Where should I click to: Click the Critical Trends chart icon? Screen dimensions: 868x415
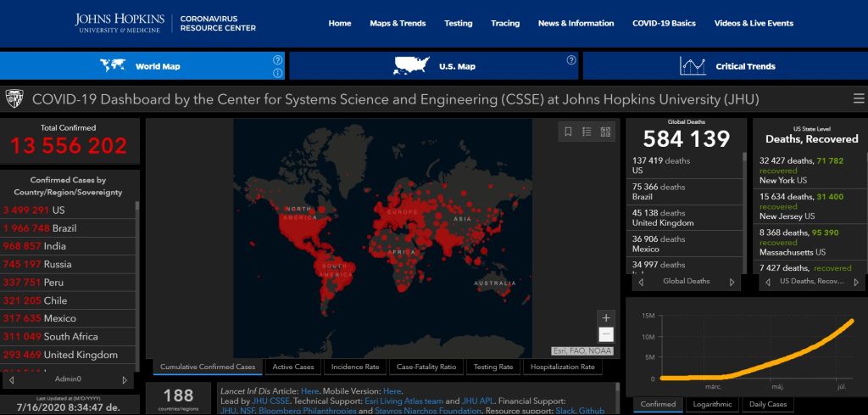click(693, 66)
